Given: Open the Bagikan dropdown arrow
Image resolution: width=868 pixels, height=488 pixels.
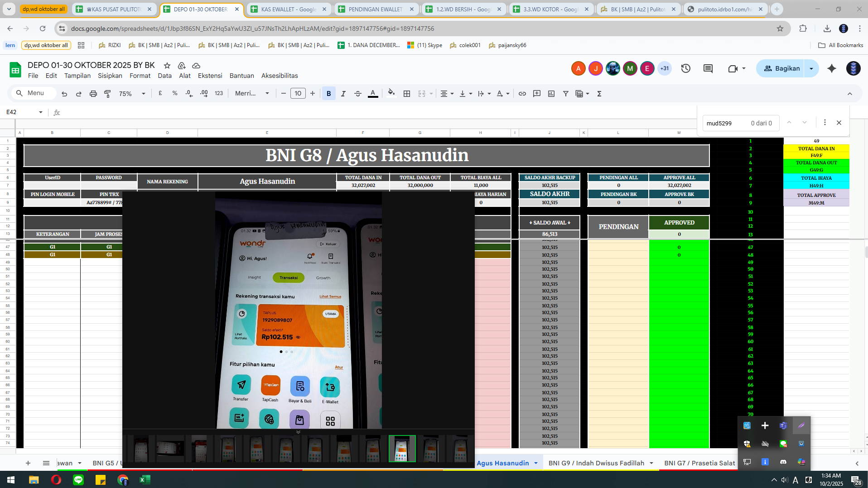Looking at the screenshot, I should click(x=811, y=68).
